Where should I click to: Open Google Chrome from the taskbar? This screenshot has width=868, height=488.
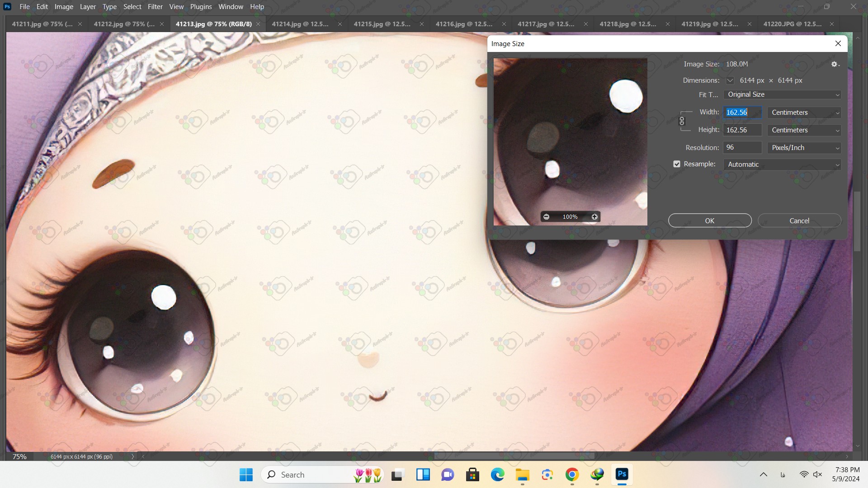click(x=572, y=474)
